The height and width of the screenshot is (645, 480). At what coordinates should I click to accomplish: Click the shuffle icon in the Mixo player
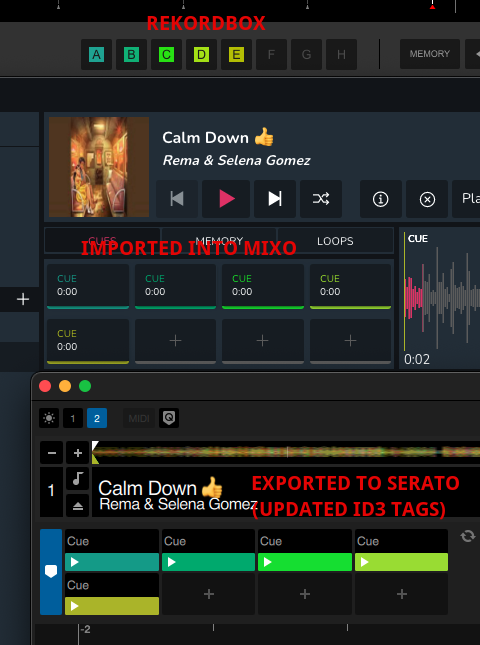(321, 199)
